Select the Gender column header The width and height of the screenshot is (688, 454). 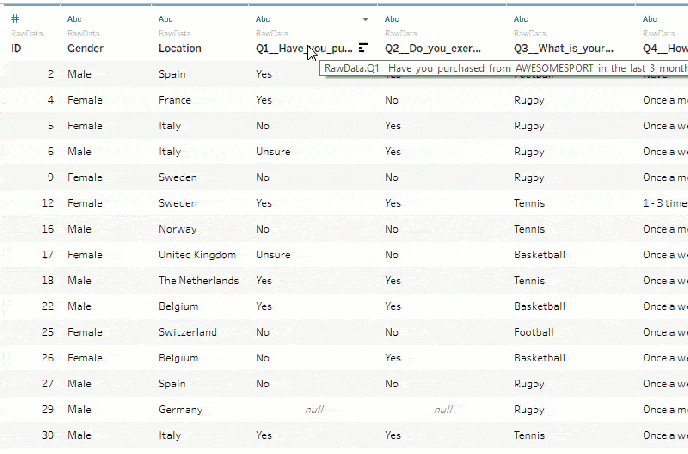(86, 48)
